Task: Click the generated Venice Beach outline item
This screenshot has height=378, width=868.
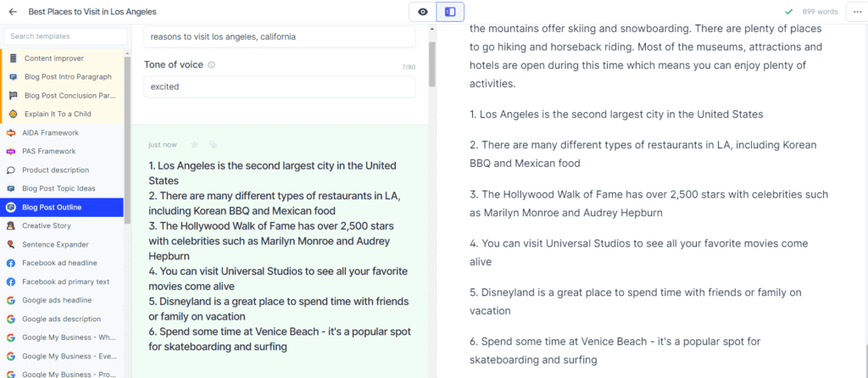Action: [x=280, y=339]
